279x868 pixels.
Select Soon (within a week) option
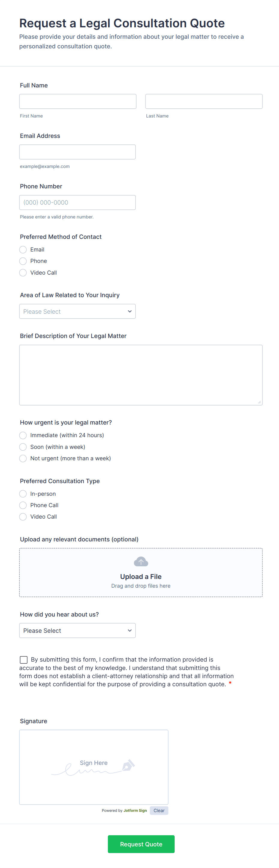click(23, 447)
